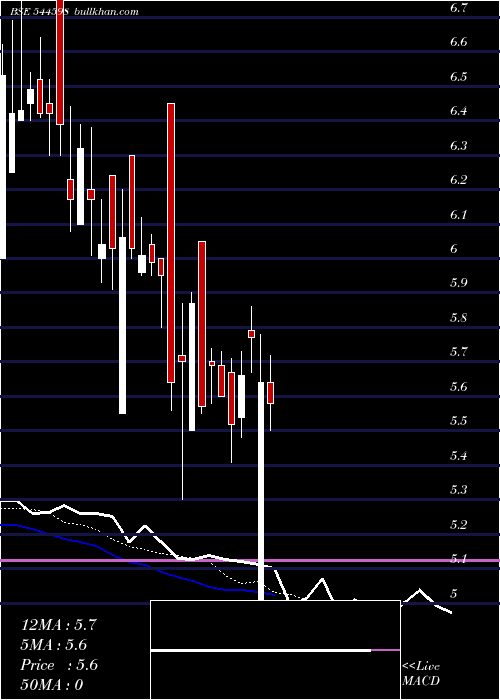Click the 5.8 price axis label
This screenshot has height=700, width=500.
tap(458, 318)
